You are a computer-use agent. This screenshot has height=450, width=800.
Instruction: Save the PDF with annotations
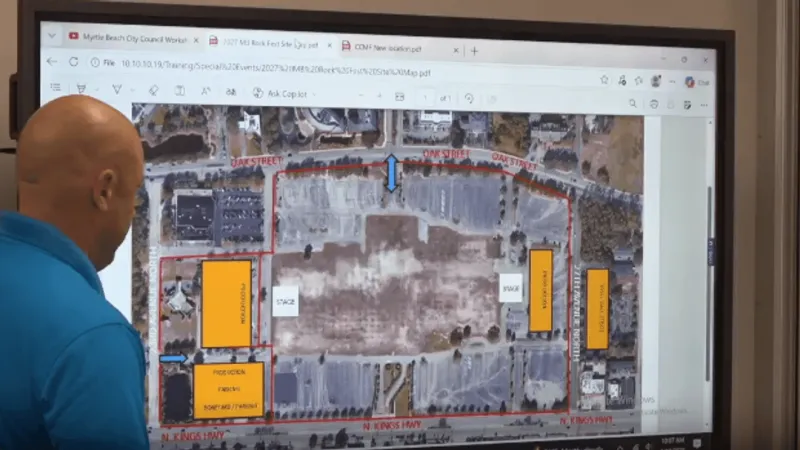pos(687,105)
